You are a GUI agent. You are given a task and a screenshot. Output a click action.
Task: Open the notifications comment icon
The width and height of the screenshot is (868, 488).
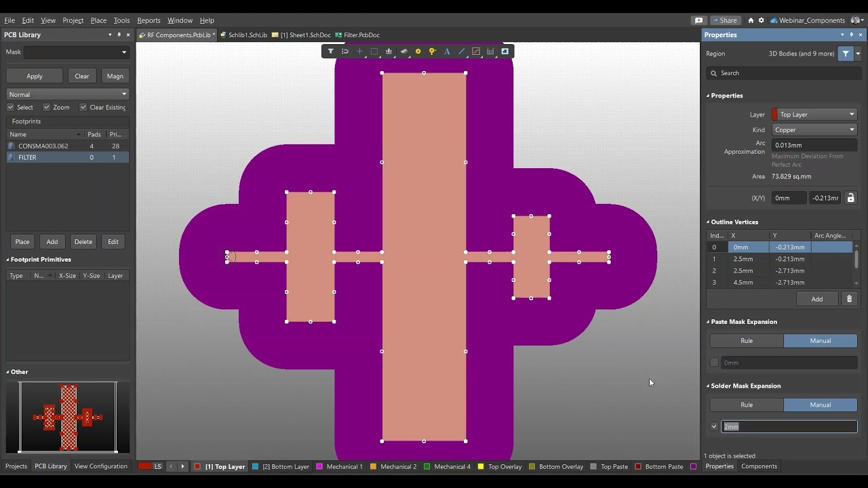699,20
